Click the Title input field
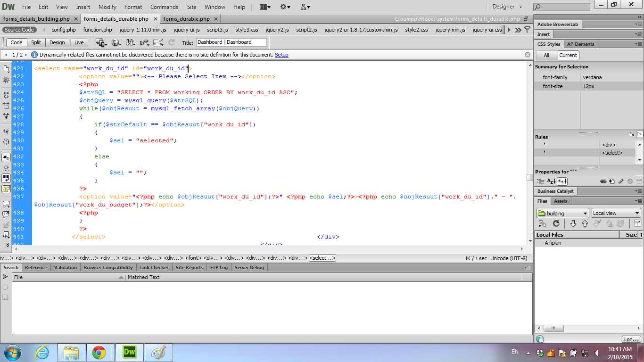The height and width of the screenshot is (362, 644). coord(231,42)
